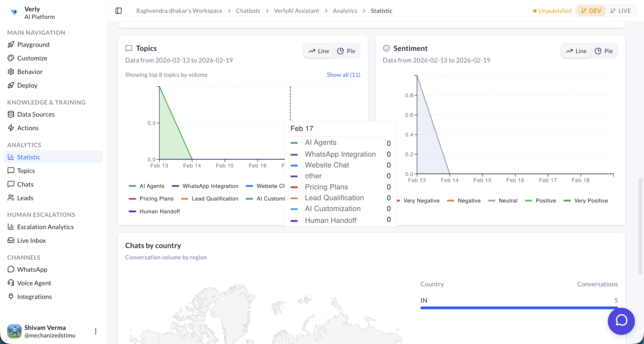Click Chatbots breadcrumb
This screenshot has height=344, width=644.
point(248,11)
